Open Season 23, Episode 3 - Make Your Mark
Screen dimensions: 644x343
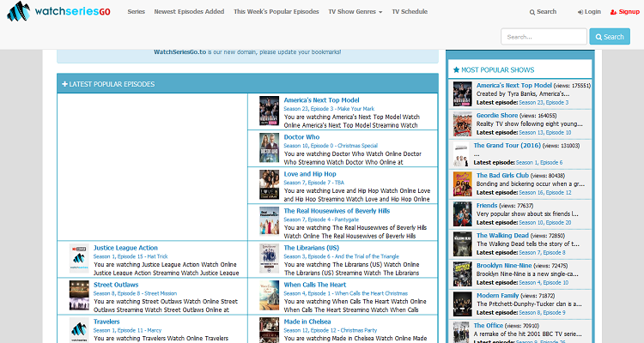pos(329,109)
